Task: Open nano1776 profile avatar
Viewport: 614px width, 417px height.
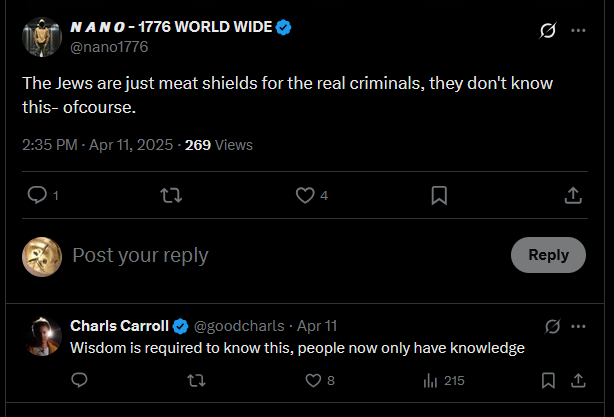Action: (41, 36)
